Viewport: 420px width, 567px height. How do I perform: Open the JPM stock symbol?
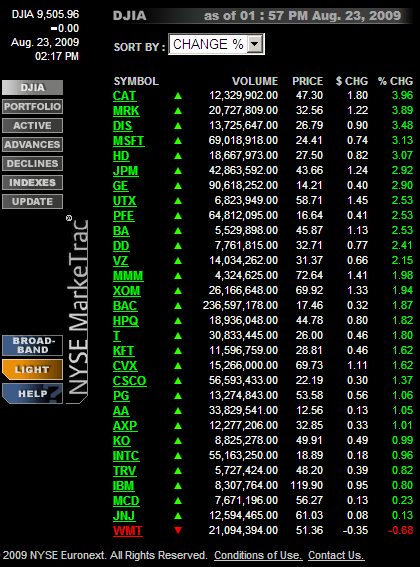[x=126, y=171]
